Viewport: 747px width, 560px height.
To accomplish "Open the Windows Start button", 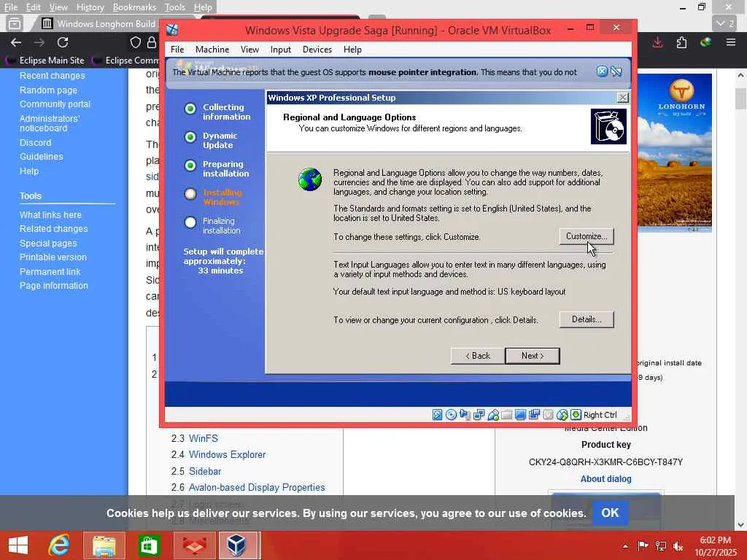I will coord(18,545).
